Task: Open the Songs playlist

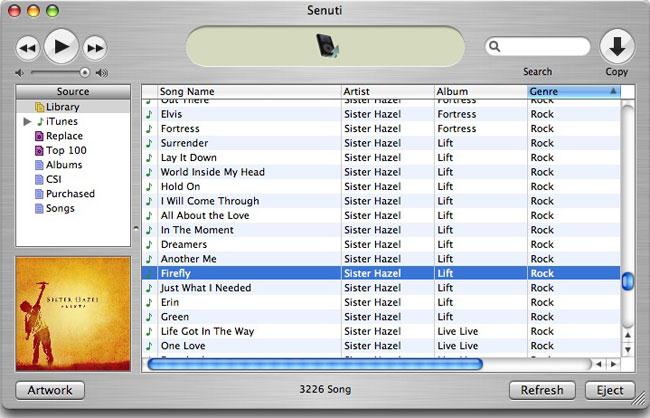Action: (x=60, y=209)
